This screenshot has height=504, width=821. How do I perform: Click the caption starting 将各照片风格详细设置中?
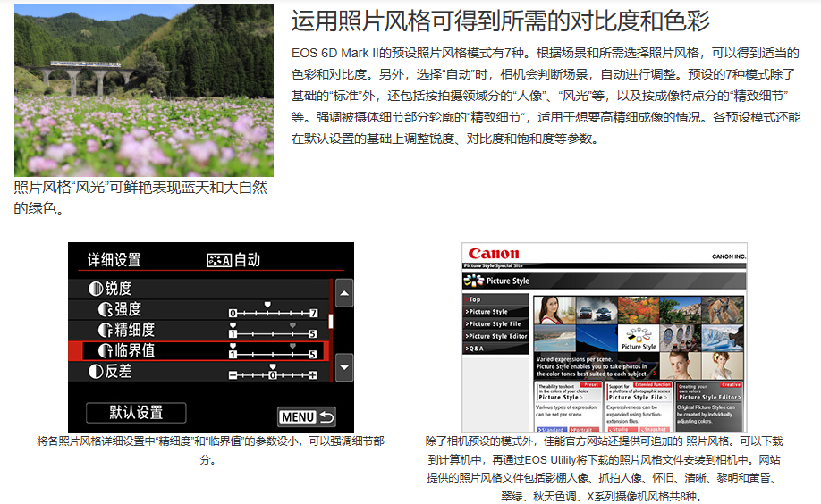pyautogui.click(x=210, y=450)
